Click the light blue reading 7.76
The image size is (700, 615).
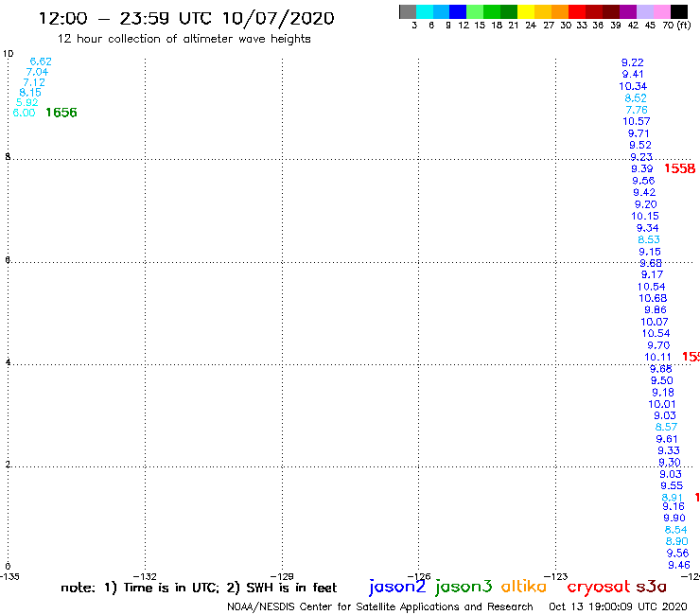pyautogui.click(x=637, y=110)
